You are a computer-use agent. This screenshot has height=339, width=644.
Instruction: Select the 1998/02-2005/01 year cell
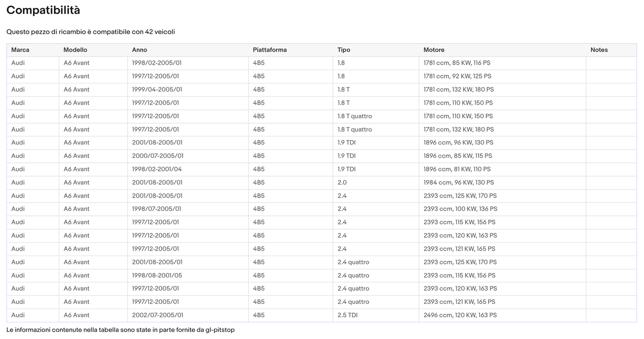tap(157, 63)
